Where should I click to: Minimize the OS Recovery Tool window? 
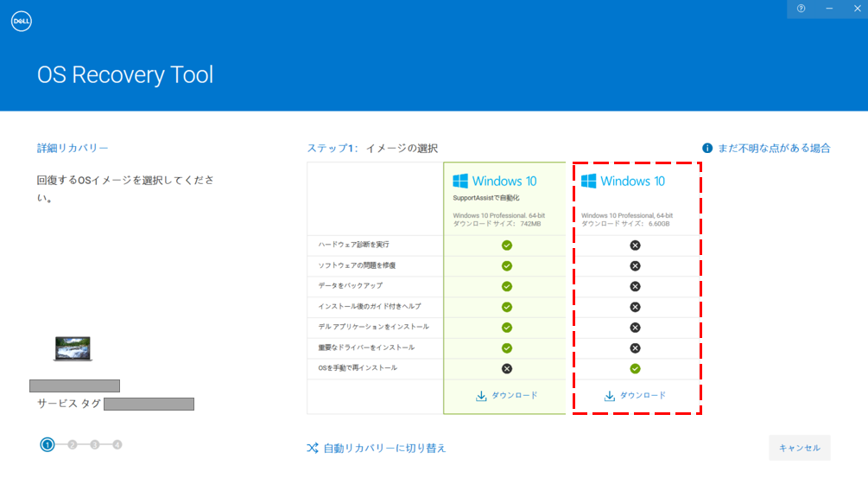pyautogui.click(x=829, y=9)
